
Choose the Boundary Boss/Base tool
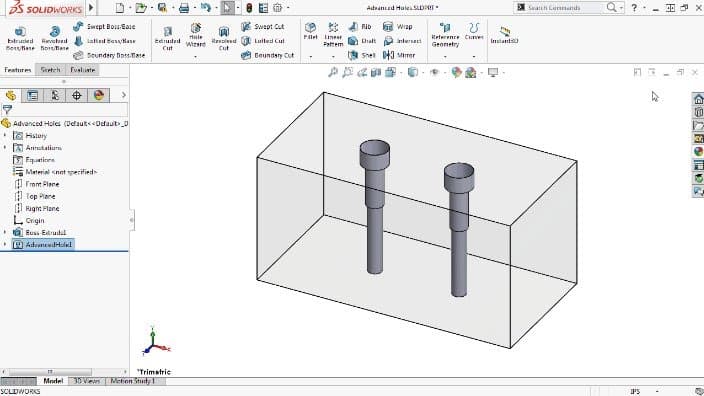pyautogui.click(x=109, y=55)
